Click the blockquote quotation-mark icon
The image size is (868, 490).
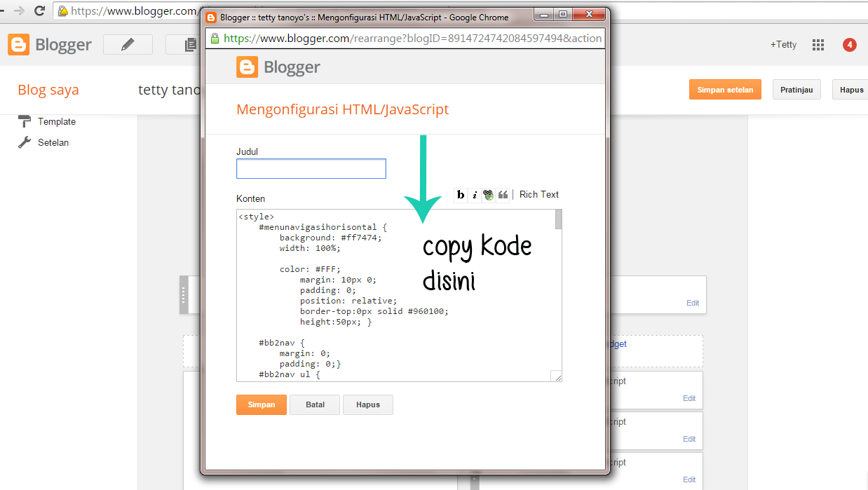click(x=503, y=195)
